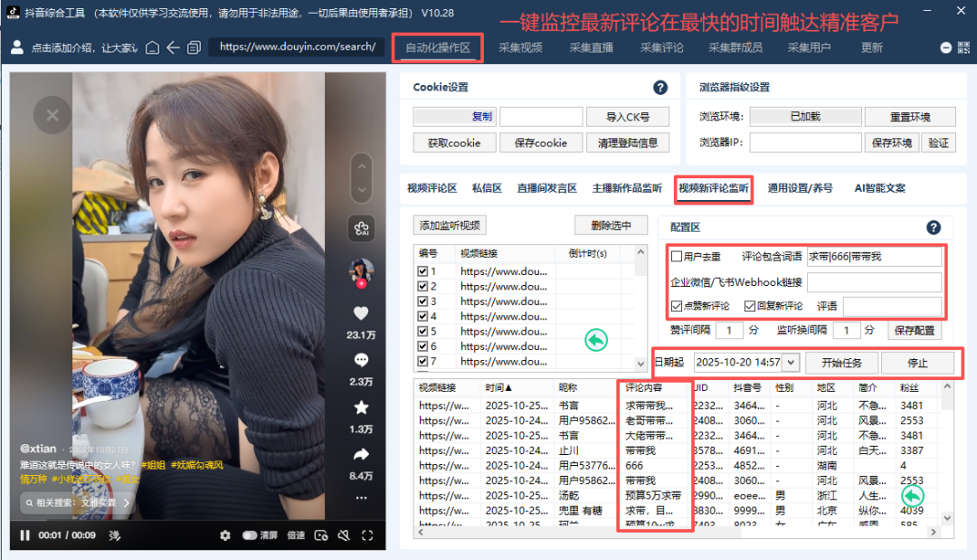Click the QR code icon at top right
The image size is (977, 560).
[963, 48]
